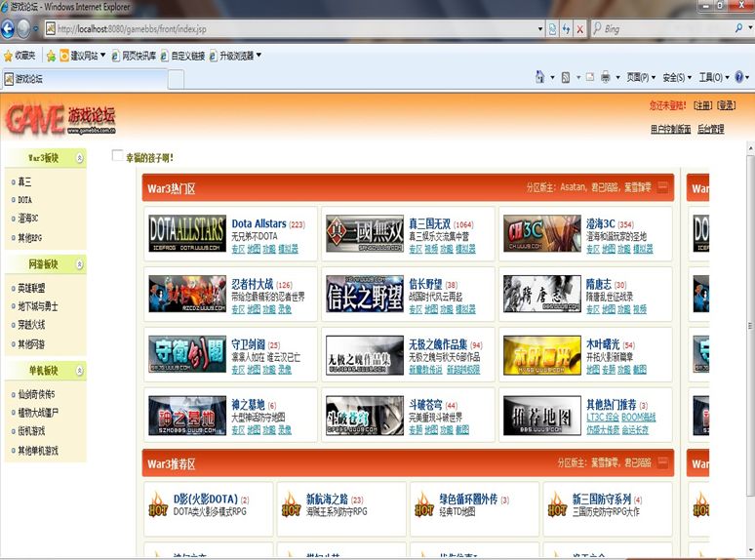Open the 澄海3C forum title link
755x560 pixels.
(x=601, y=223)
